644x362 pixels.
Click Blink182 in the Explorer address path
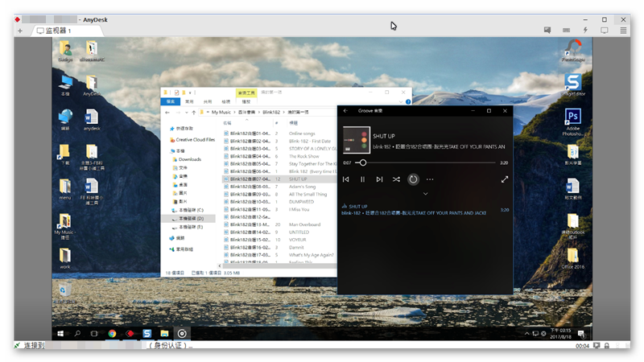pyautogui.click(x=271, y=112)
